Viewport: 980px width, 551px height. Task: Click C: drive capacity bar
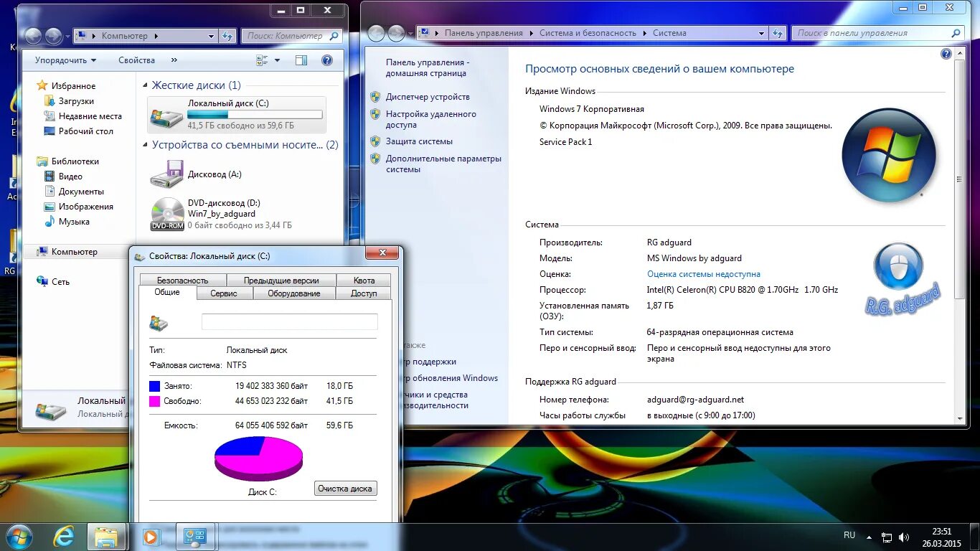(x=255, y=114)
